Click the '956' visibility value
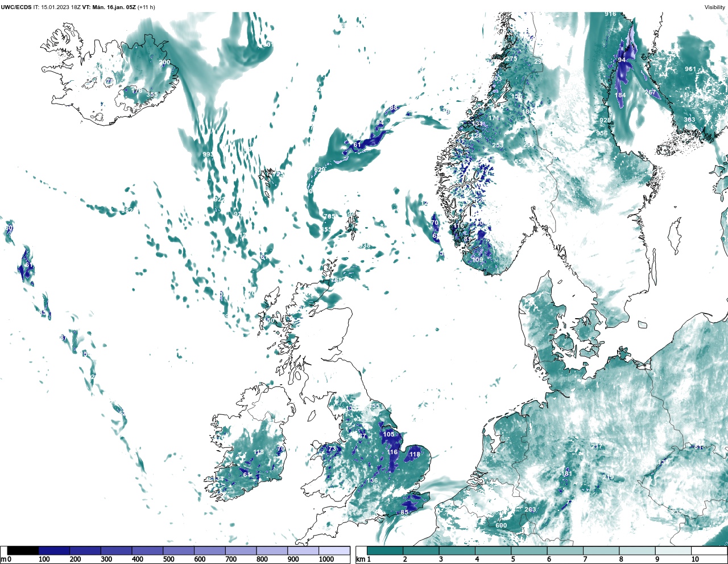 tap(602, 133)
